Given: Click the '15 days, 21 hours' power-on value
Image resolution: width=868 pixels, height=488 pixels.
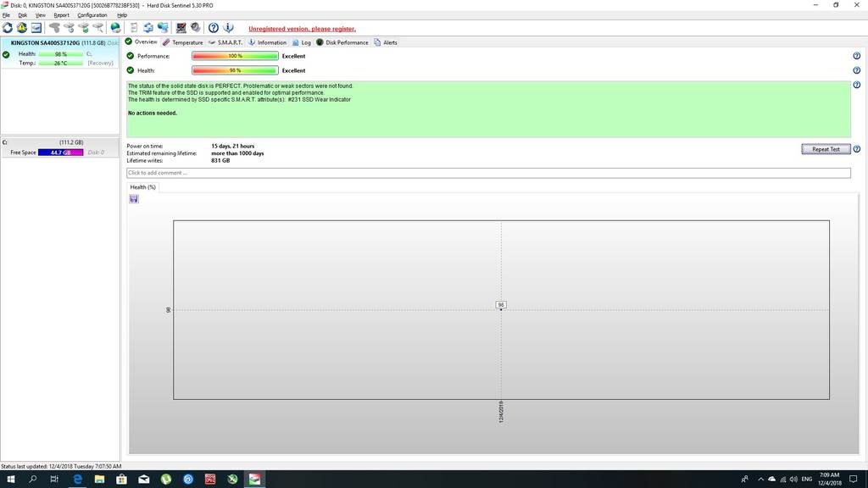Looking at the screenshot, I should pos(232,146).
